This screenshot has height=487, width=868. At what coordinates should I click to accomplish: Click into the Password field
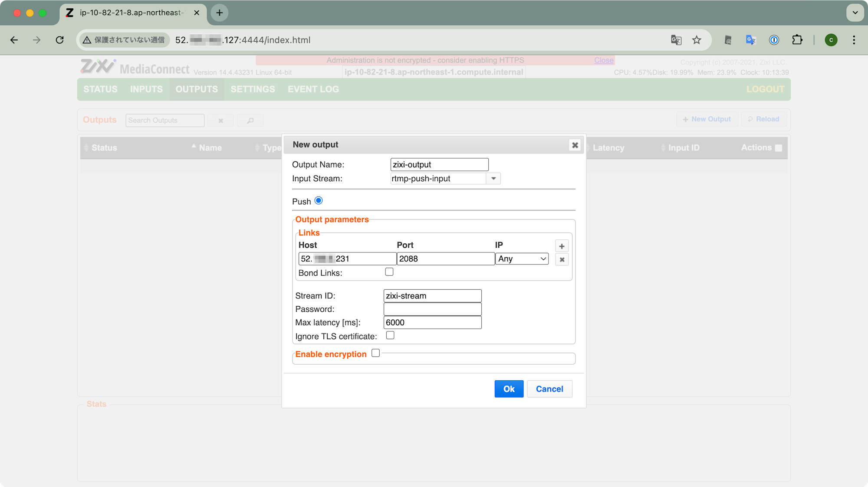(432, 309)
